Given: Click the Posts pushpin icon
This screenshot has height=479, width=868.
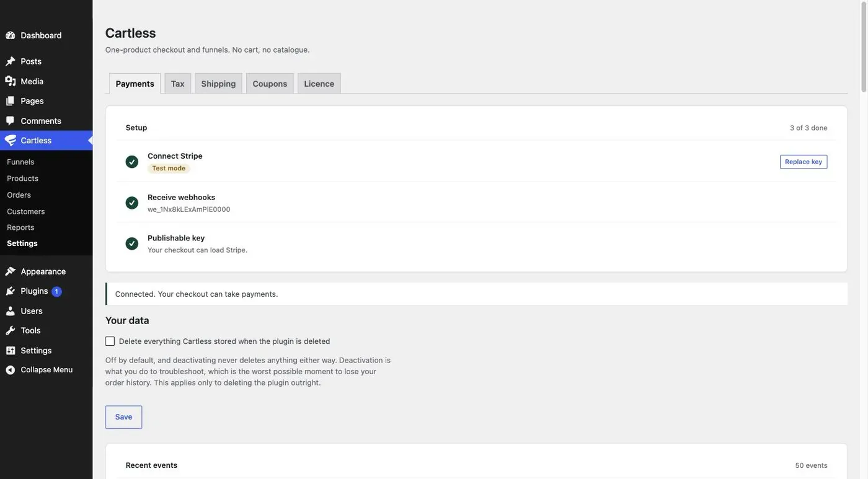Looking at the screenshot, I should (x=11, y=61).
